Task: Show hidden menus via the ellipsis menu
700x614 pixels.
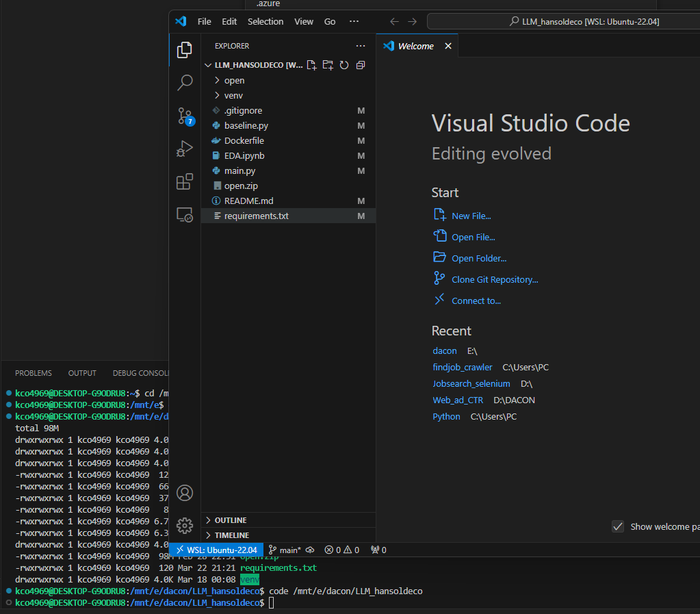Action: point(354,21)
